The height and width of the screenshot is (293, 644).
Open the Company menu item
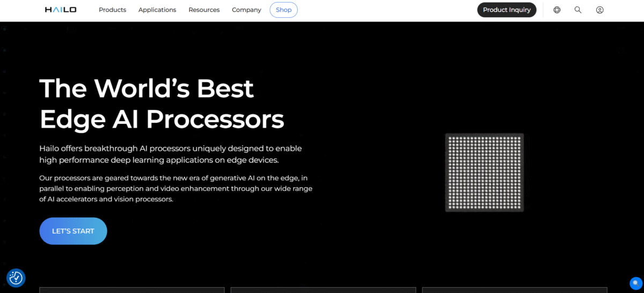pyautogui.click(x=246, y=10)
